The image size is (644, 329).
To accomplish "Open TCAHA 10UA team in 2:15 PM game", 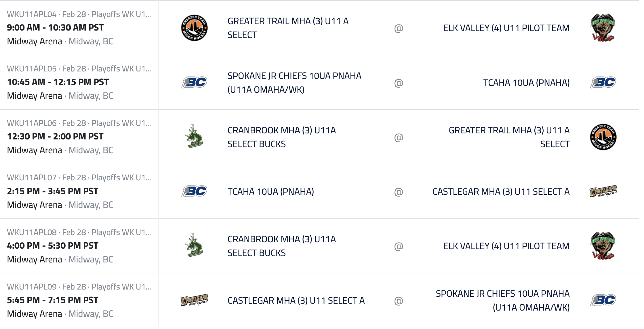I will coord(270,192).
